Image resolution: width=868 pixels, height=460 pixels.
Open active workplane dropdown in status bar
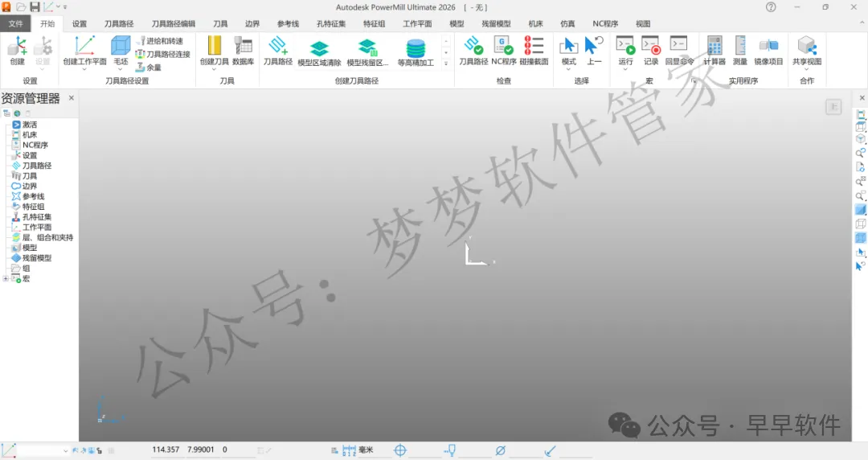[65, 451]
